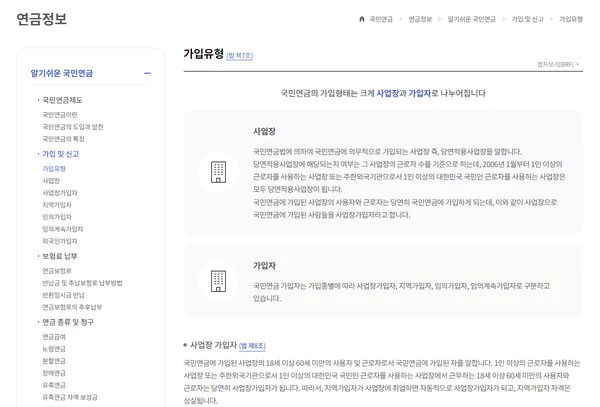Click the 연금정보 page title
This screenshot has height=407, width=600.
[42, 19]
